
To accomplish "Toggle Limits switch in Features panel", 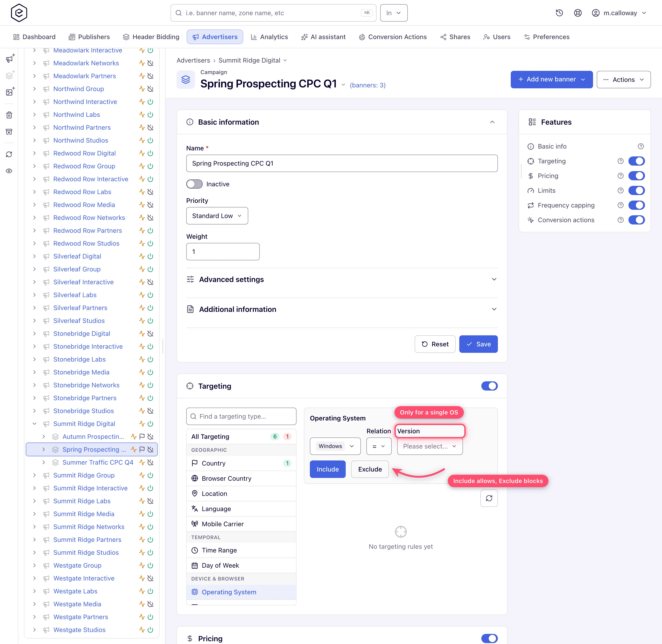I will tap(636, 190).
